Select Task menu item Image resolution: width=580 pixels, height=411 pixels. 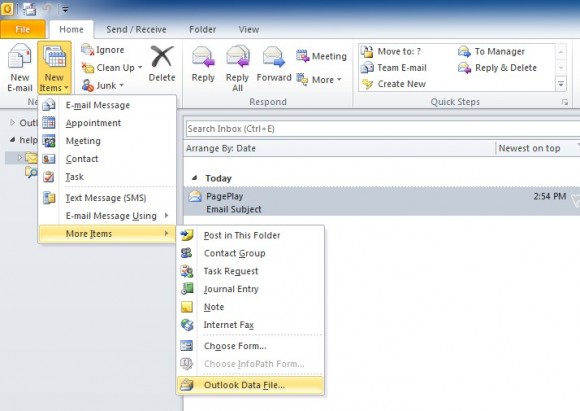(107, 177)
